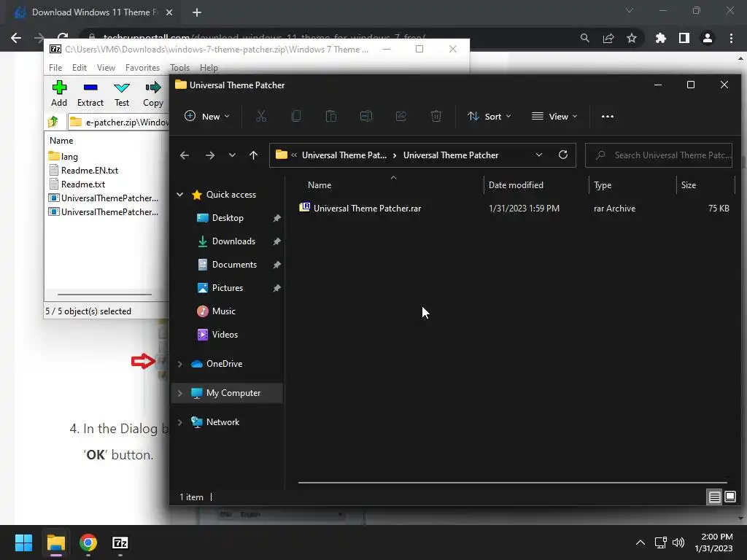747x560 pixels.
Task: Sort by Type column header
Action: [603, 185]
